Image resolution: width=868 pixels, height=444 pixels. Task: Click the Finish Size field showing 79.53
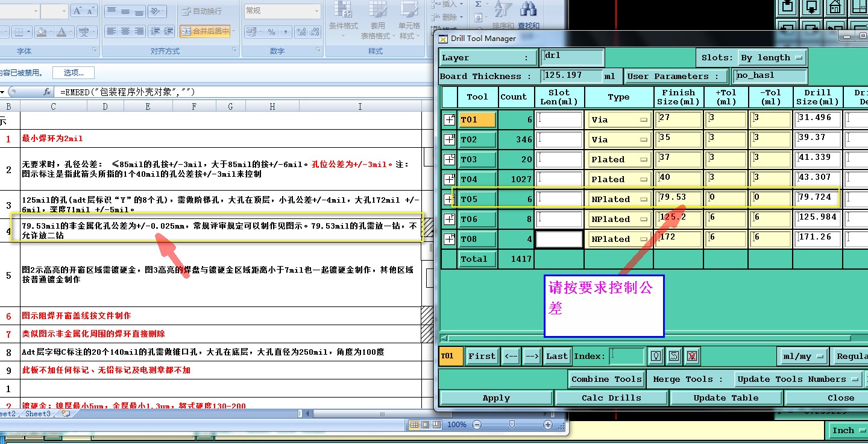[x=679, y=199]
